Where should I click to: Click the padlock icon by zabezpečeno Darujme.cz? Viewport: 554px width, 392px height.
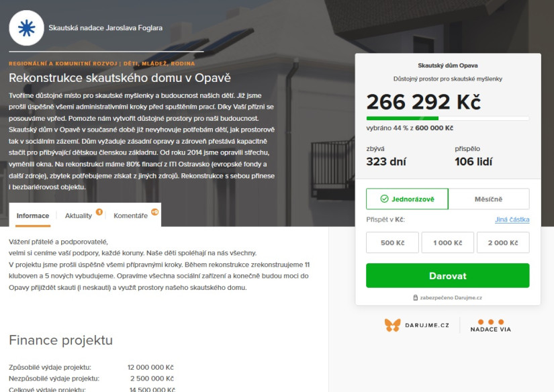(x=416, y=298)
